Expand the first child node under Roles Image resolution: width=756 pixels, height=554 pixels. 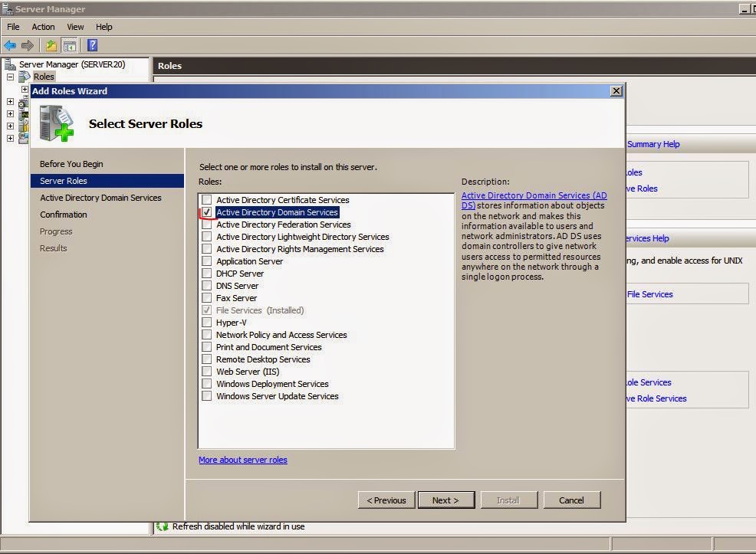pyautogui.click(x=25, y=89)
